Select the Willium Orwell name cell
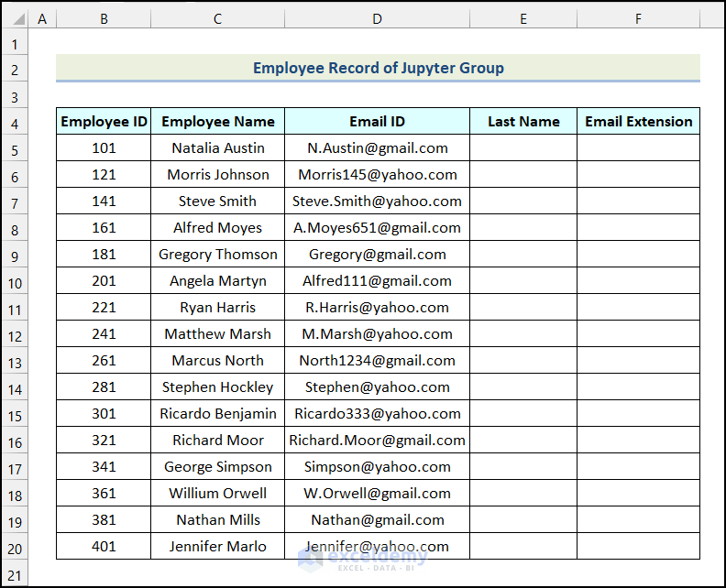This screenshot has height=588, width=726. pyautogui.click(x=217, y=493)
